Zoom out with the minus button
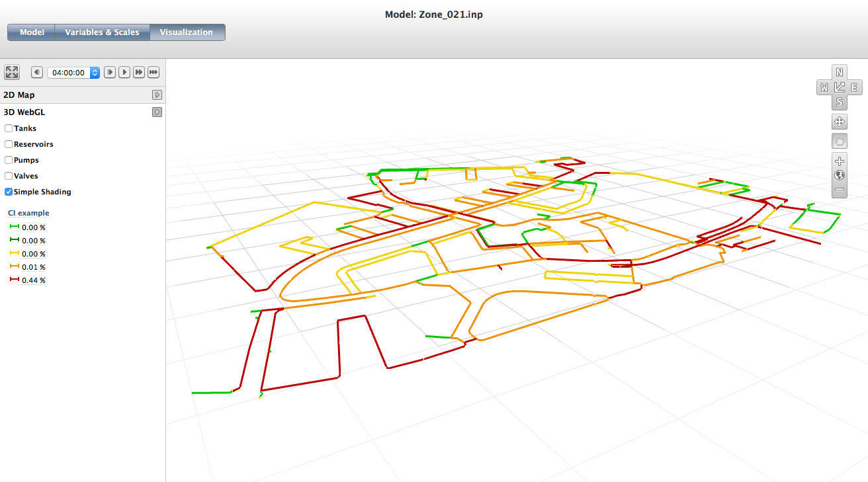868x482 pixels. 840,190
